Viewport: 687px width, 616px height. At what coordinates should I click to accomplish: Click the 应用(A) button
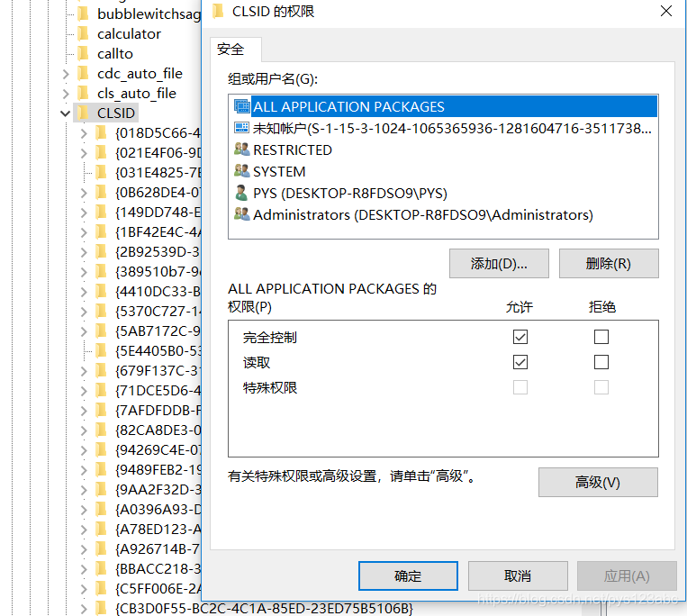click(x=627, y=575)
